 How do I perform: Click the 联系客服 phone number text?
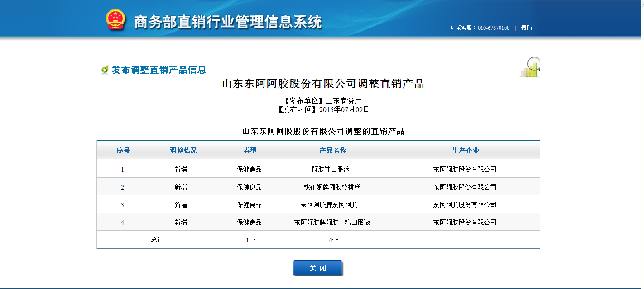click(480, 28)
